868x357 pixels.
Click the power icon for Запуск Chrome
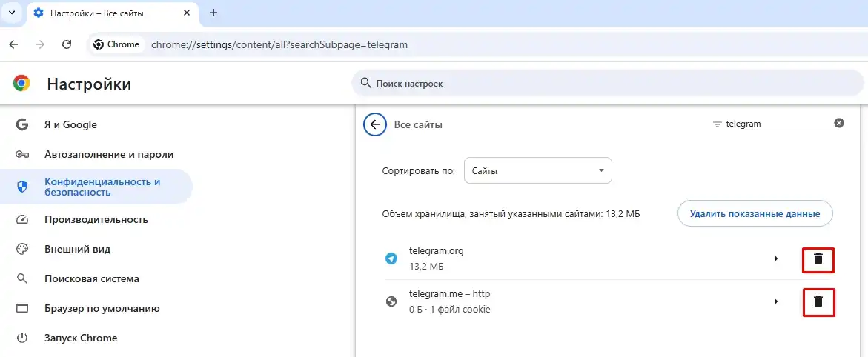[x=22, y=338]
